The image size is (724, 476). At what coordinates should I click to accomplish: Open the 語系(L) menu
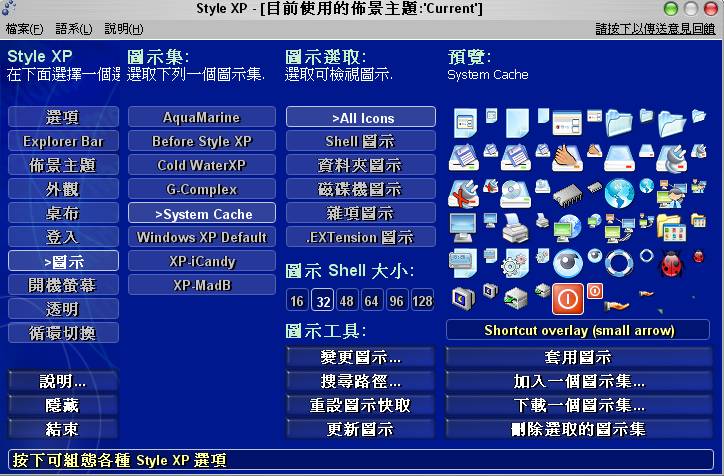pos(74,29)
